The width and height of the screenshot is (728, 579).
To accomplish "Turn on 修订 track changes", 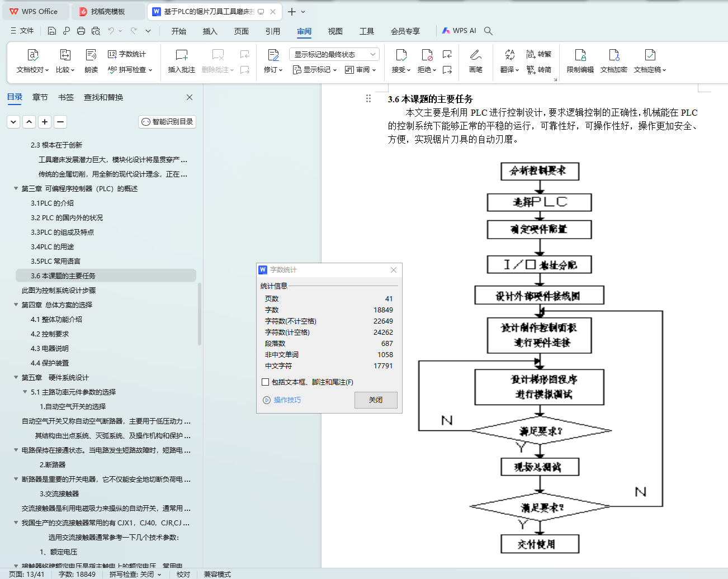I will click(273, 61).
